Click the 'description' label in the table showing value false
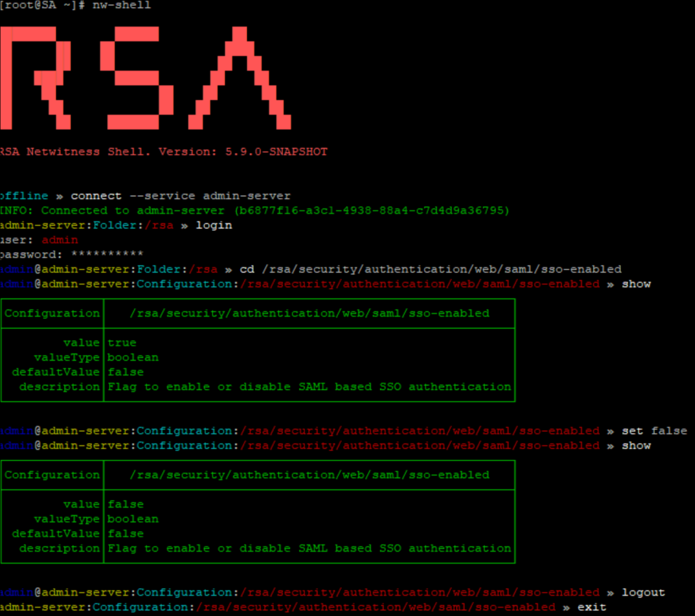Image resolution: width=695 pixels, height=616 pixels. pos(60,548)
